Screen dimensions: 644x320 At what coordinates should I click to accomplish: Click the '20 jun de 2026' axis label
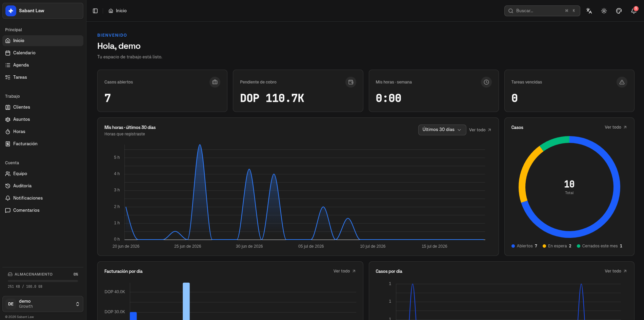coord(126,246)
